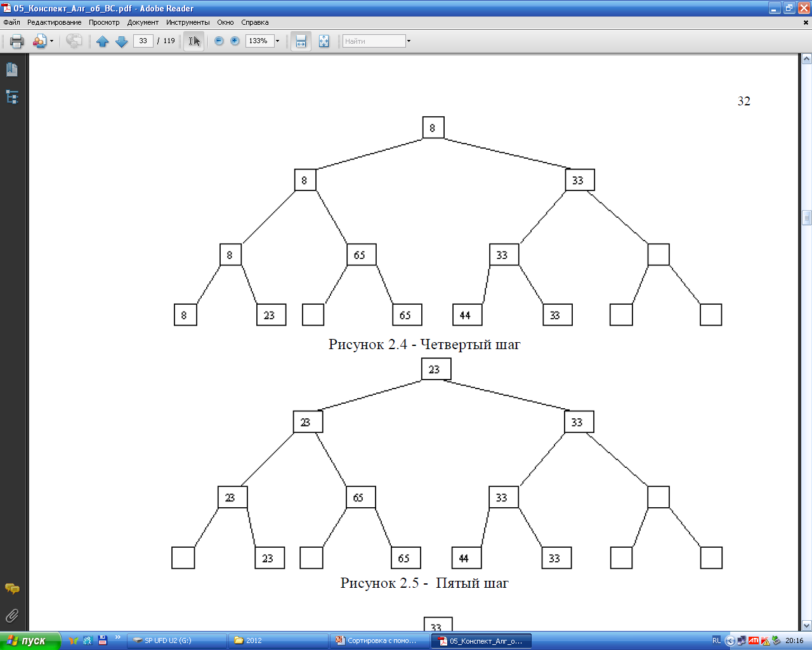Click the vertical scrollbar down arrow
The width and height of the screenshot is (812, 650).
point(806,625)
